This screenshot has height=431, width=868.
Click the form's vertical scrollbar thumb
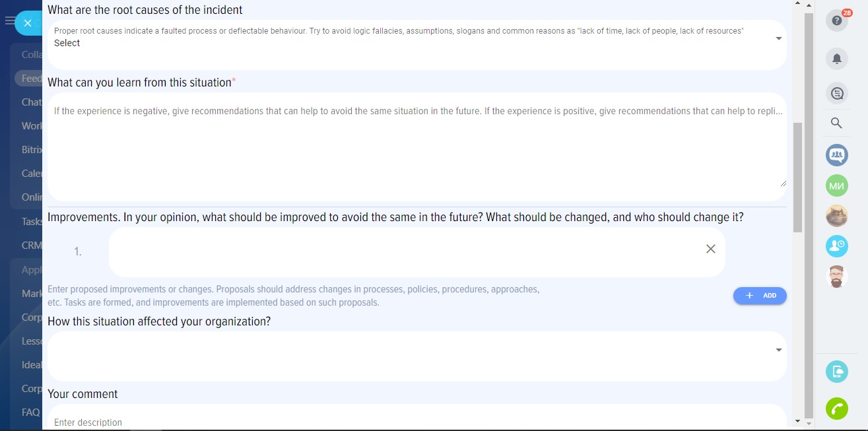pyautogui.click(x=798, y=177)
